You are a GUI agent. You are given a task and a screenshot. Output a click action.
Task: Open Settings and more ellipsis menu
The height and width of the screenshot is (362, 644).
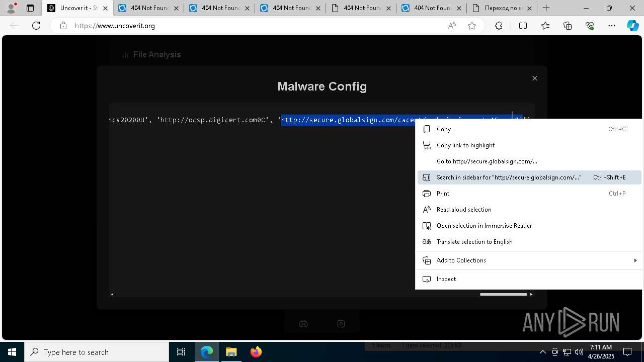(x=612, y=26)
